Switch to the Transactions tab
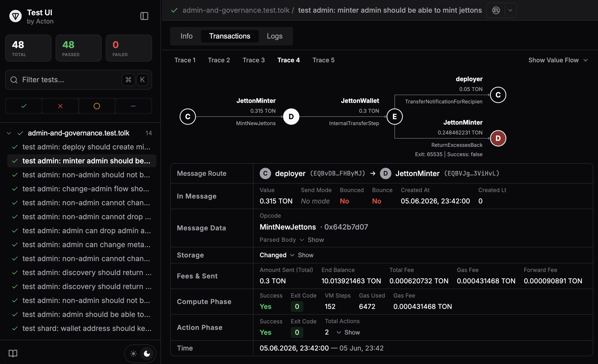 click(230, 36)
